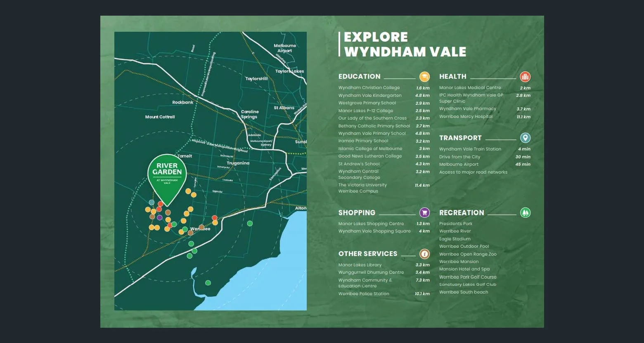Select Wyndham Vale Train Station entry
Viewport: 644px width, 343px height.
click(x=470, y=149)
